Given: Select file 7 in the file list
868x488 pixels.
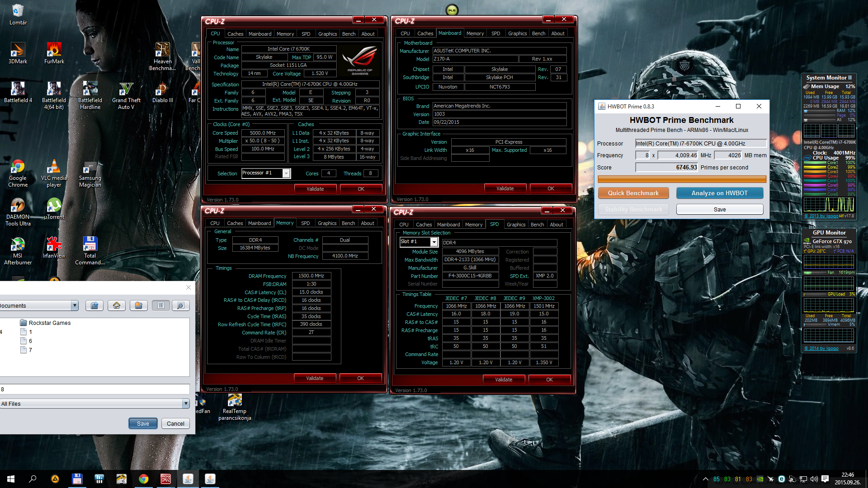Looking at the screenshot, I should pyautogui.click(x=26, y=350).
